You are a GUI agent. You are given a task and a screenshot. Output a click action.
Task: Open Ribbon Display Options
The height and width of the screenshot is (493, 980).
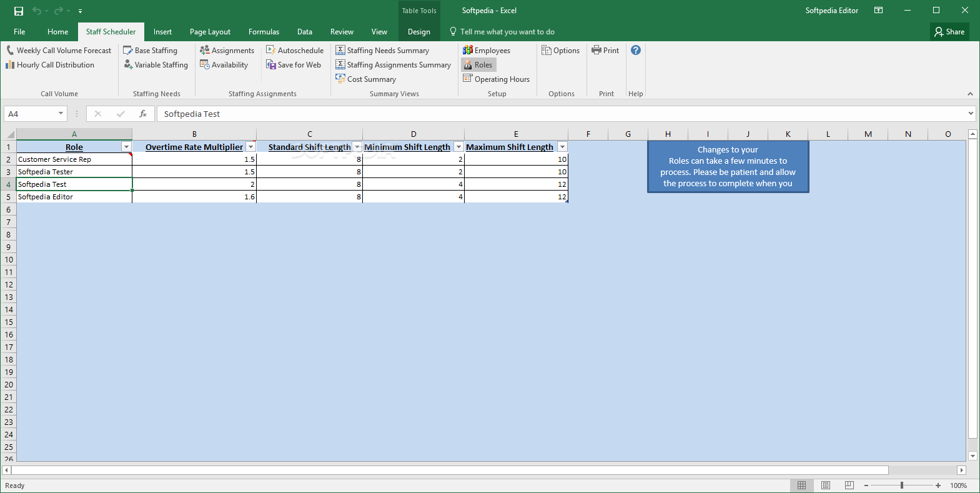pyautogui.click(x=878, y=11)
